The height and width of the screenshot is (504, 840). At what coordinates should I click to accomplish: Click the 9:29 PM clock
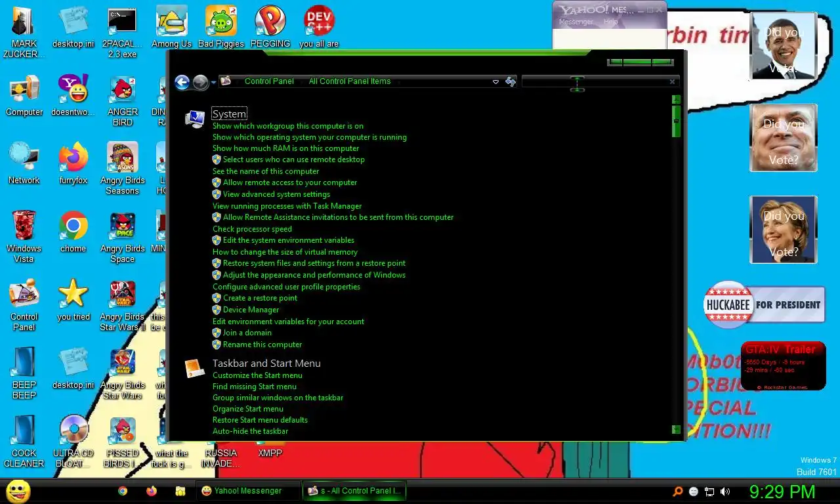pos(782,492)
